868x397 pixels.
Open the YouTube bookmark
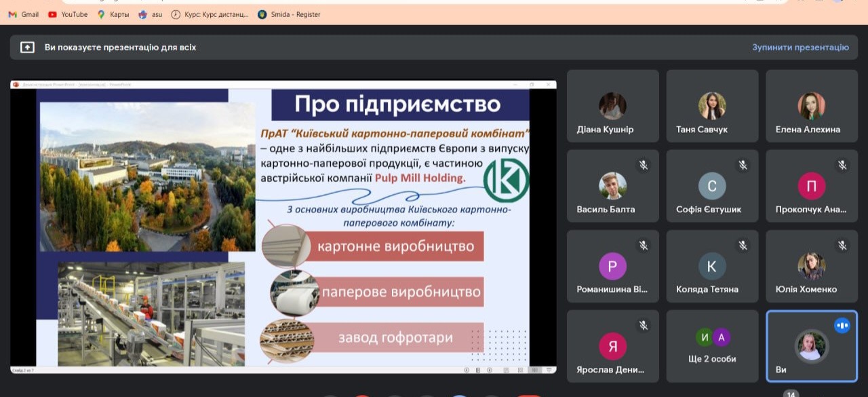tap(68, 14)
